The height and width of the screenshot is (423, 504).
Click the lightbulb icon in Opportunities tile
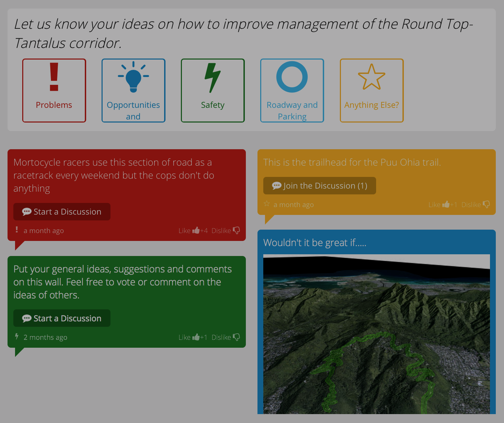tap(133, 77)
